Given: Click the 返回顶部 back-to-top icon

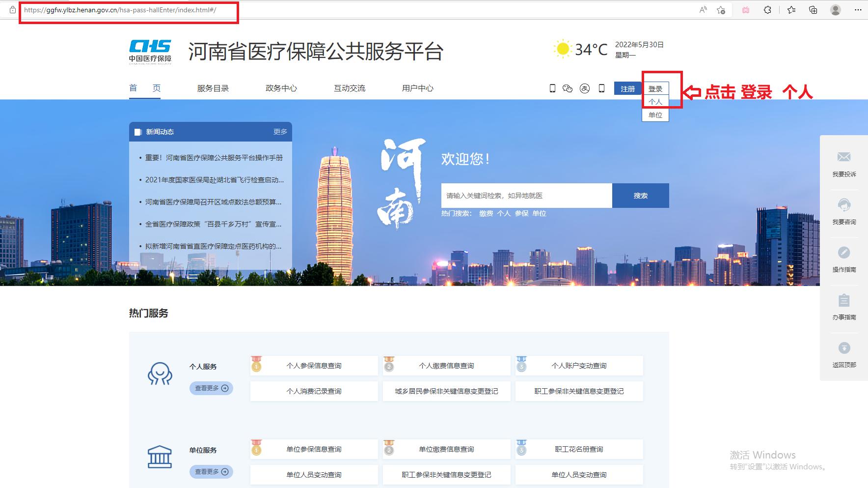Looking at the screenshot, I should (844, 347).
